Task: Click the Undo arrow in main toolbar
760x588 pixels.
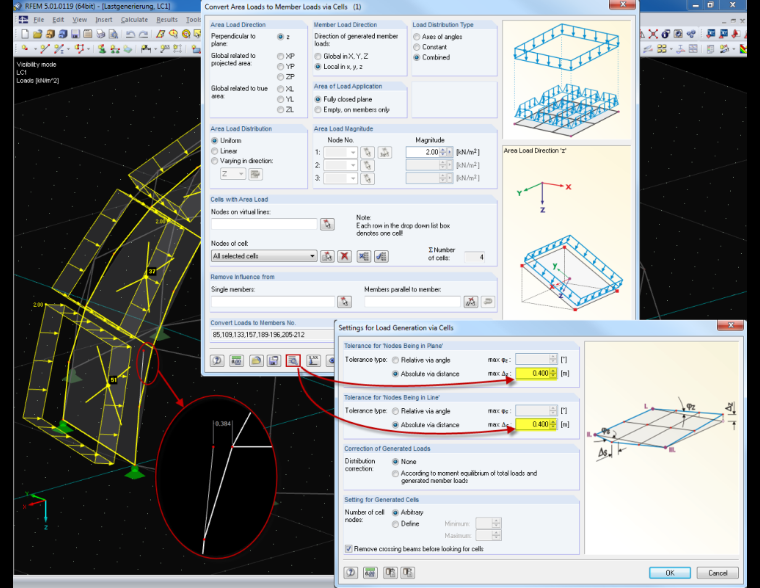Action: [130, 34]
